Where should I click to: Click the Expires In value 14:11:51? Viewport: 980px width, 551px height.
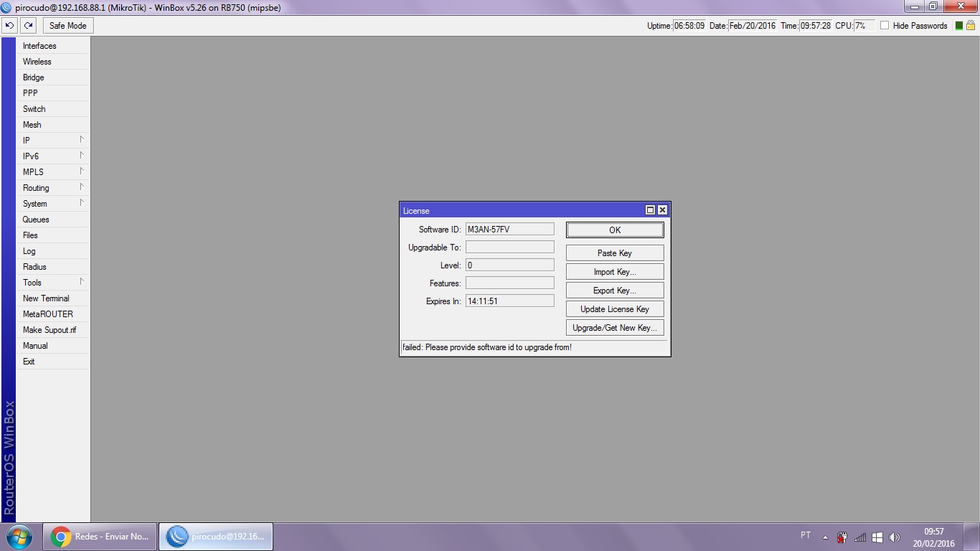click(510, 301)
